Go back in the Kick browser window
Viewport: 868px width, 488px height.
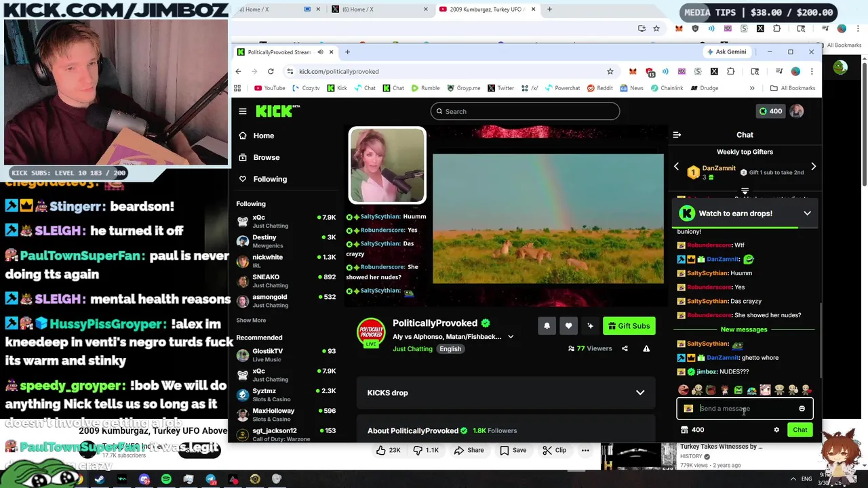click(x=238, y=71)
